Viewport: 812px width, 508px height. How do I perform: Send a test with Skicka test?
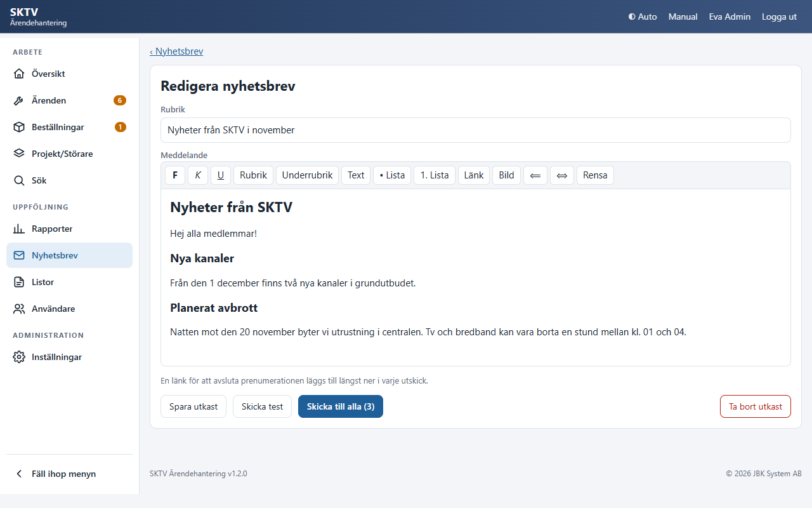click(x=262, y=406)
